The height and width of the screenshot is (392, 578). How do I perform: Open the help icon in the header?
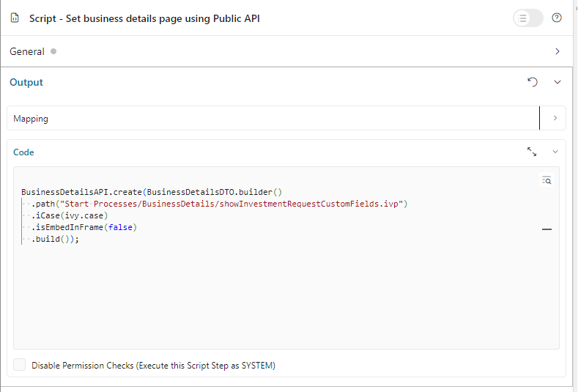[557, 18]
